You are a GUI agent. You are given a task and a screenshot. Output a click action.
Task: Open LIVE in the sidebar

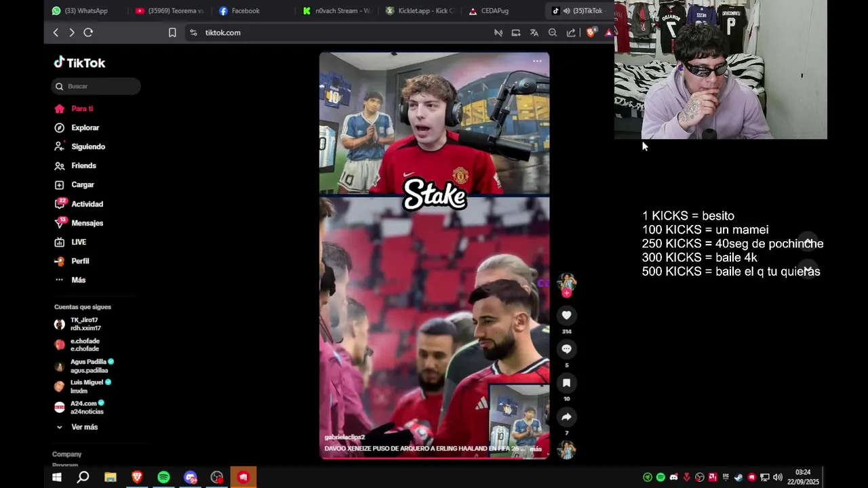[x=71, y=242]
